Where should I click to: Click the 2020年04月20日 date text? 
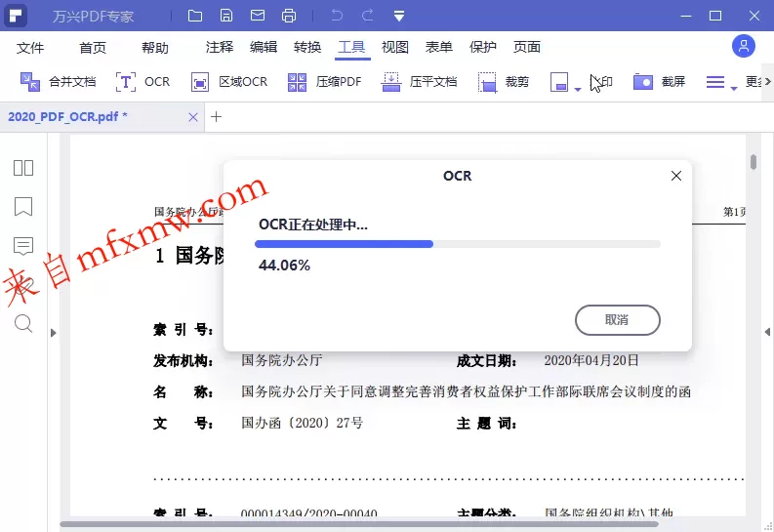(591, 361)
